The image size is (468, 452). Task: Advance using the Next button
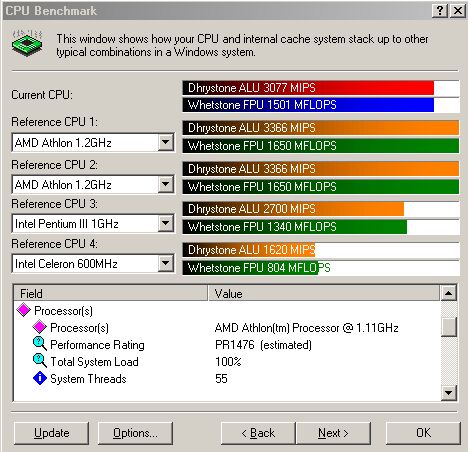click(333, 433)
